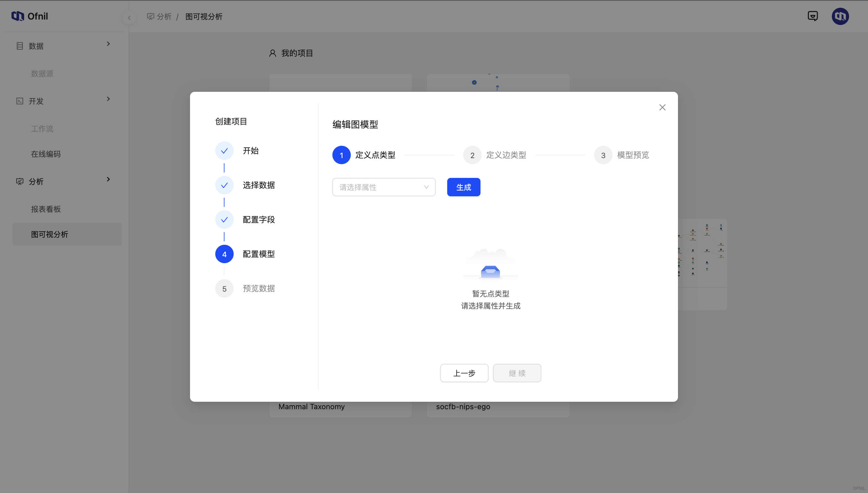Click the 创建项目 title
Screen dimensions: 868x493
(231, 122)
